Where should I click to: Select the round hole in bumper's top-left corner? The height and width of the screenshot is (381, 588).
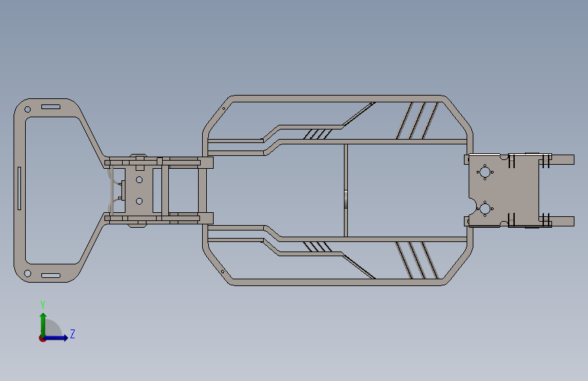click(27, 110)
